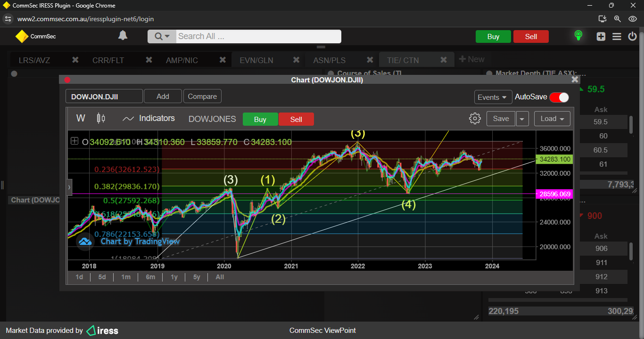This screenshot has height=339, width=644.
Task: Expand the chart legend plus box icon
Action: 74,141
